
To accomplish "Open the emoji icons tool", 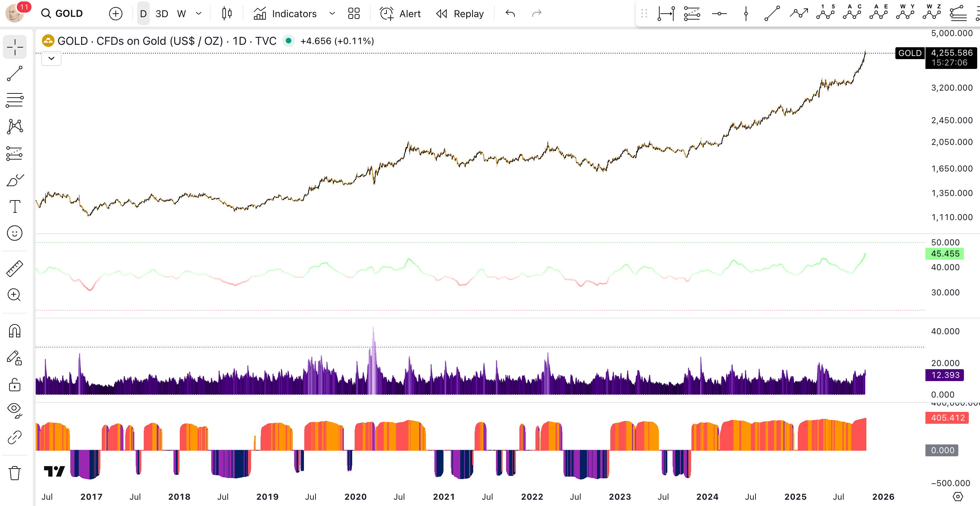I will click(14, 233).
